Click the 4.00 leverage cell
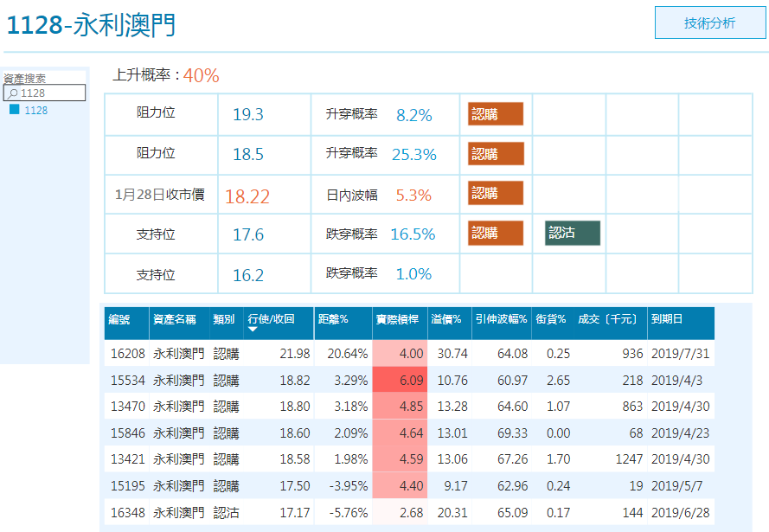This screenshot has width=769, height=532. [400, 354]
